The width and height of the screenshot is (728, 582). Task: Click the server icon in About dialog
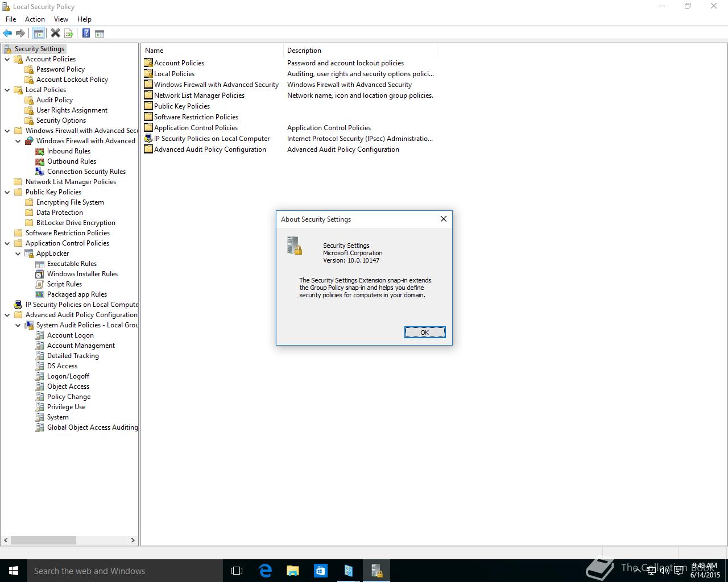(295, 246)
